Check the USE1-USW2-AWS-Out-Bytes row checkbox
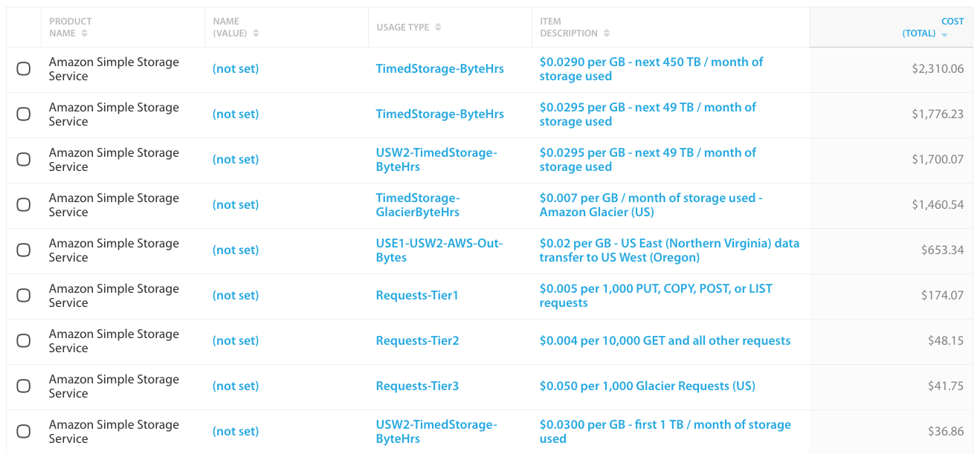980x454 pixels. (23, 250)
